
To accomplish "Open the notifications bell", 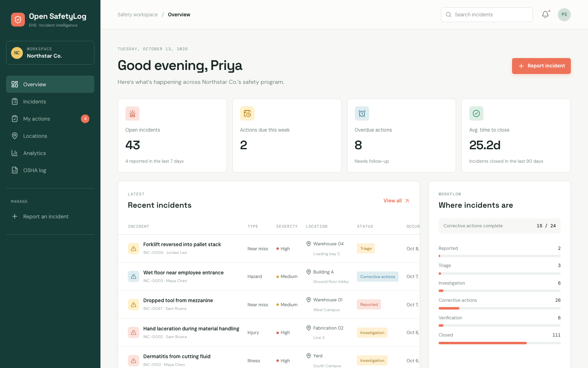I will coord(545,15).
